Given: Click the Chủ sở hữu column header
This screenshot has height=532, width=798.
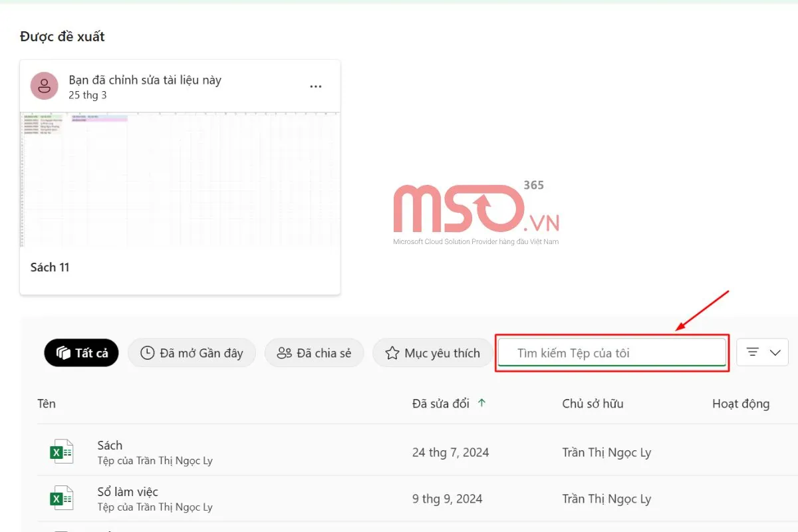Looking at the screenshot, I should coord(593,404).
